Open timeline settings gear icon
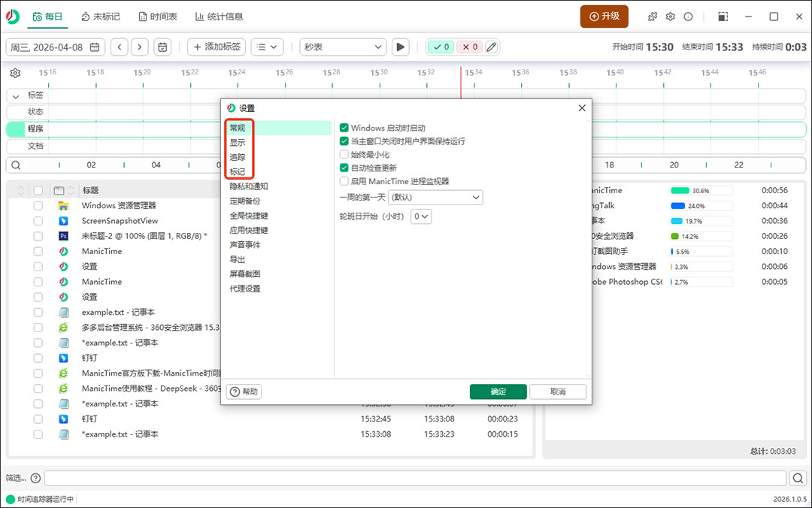Image resolution: width=812 pixels, height=508 pixels. coord(15,73)
